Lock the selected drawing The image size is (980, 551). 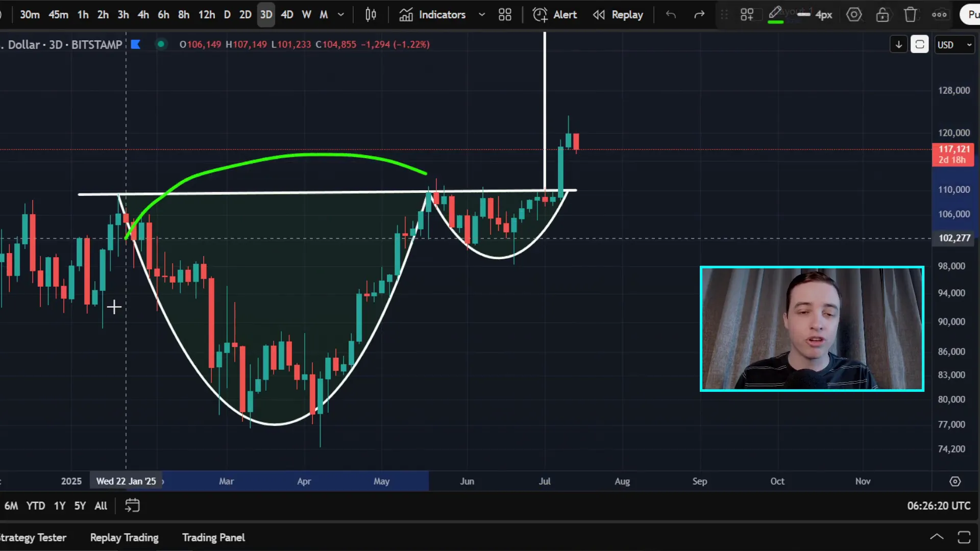click(883, 15)
